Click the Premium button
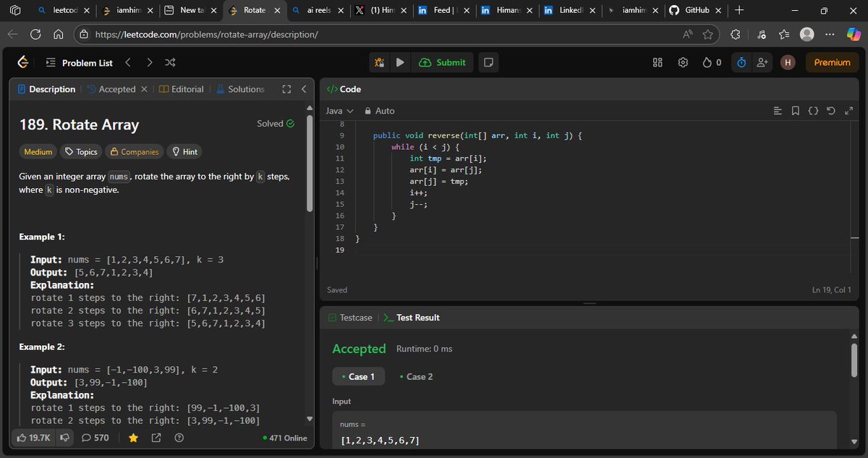 pos(832,62)
